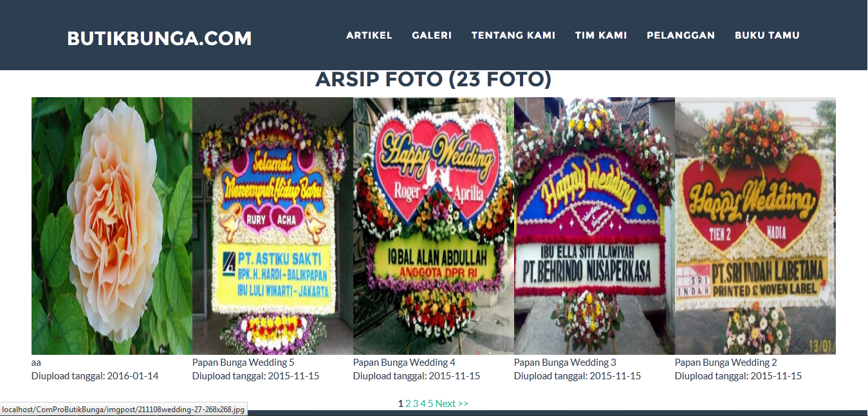This screenshot has width=868, height=416.
Task: Select the TIM KAMI menu item
Action: tap(601, 35)
